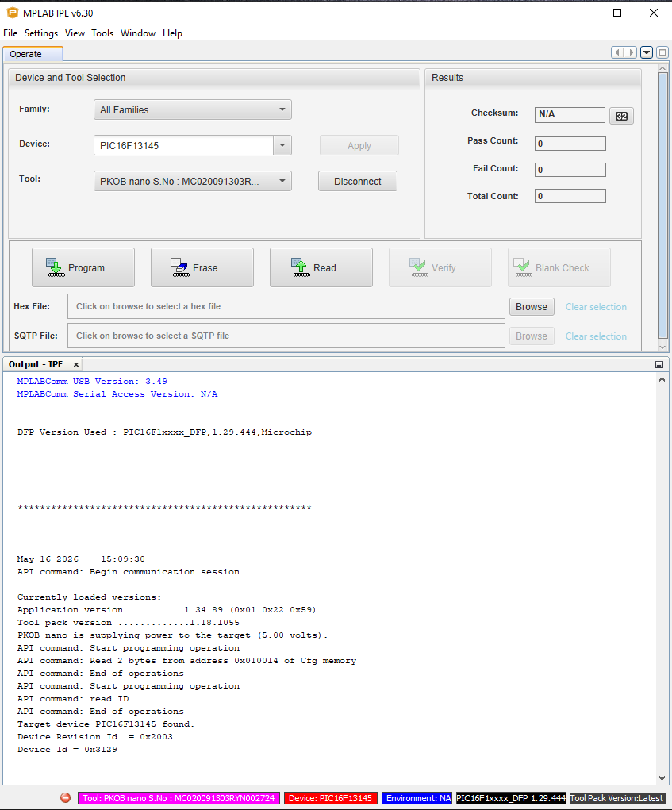This screenshot has height=810, width=672.
Task: Click the Total Count field
Action: (x=570, y=196)
